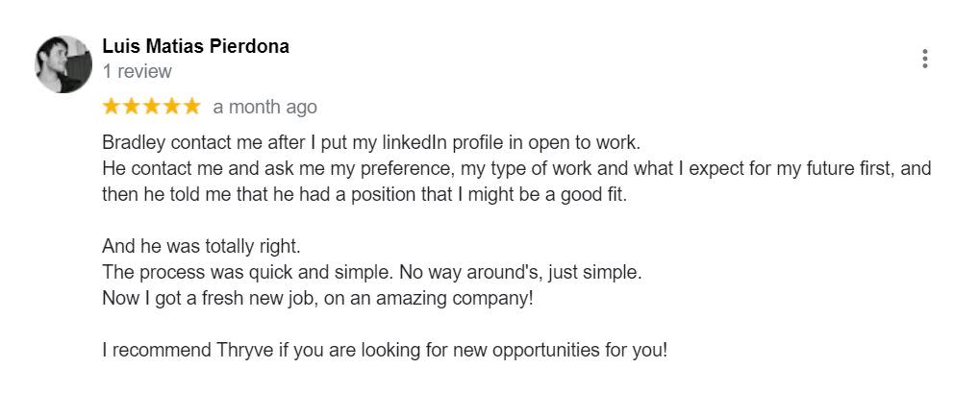View the reviewer's "1 review" count

(x=137, y=71)
